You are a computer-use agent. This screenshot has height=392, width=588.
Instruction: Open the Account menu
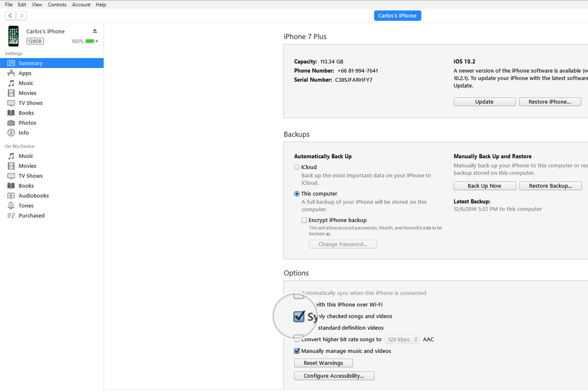tap(81, 5)
